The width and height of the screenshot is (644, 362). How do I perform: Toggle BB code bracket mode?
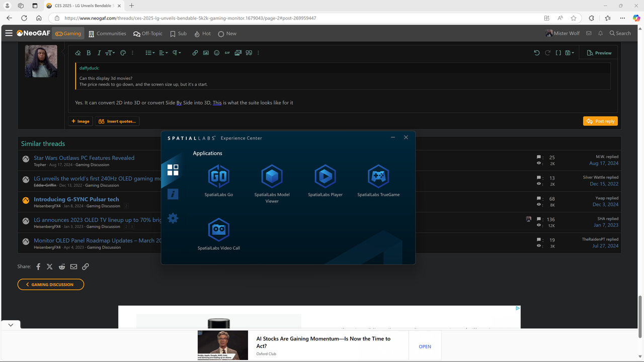coord(558,53)
